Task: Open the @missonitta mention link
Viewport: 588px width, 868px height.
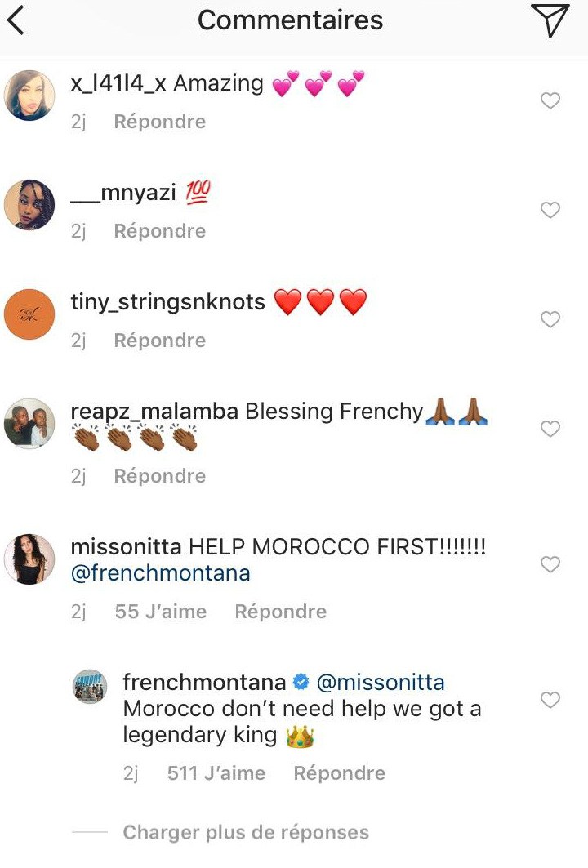Action: (x=381, y=683)
